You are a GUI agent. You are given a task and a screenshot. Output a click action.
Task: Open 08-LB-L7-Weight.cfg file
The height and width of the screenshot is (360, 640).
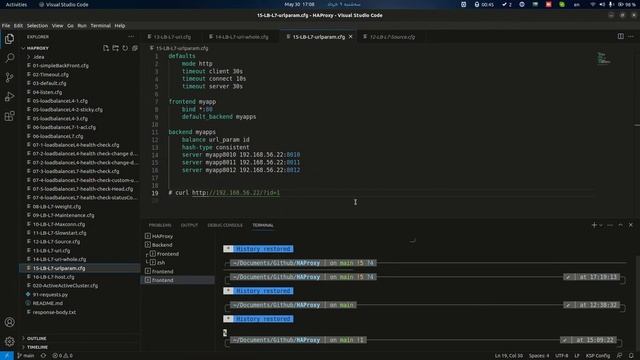pyautogui.click(x=56, y=207)
